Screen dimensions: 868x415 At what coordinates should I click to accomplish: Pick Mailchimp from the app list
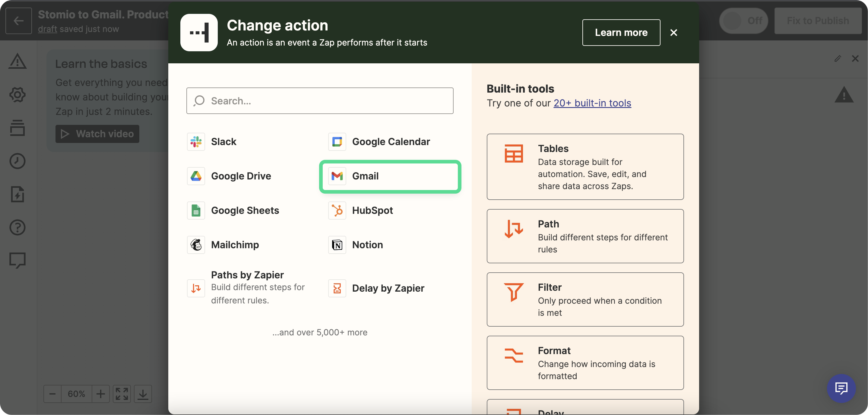coord(235,245)
